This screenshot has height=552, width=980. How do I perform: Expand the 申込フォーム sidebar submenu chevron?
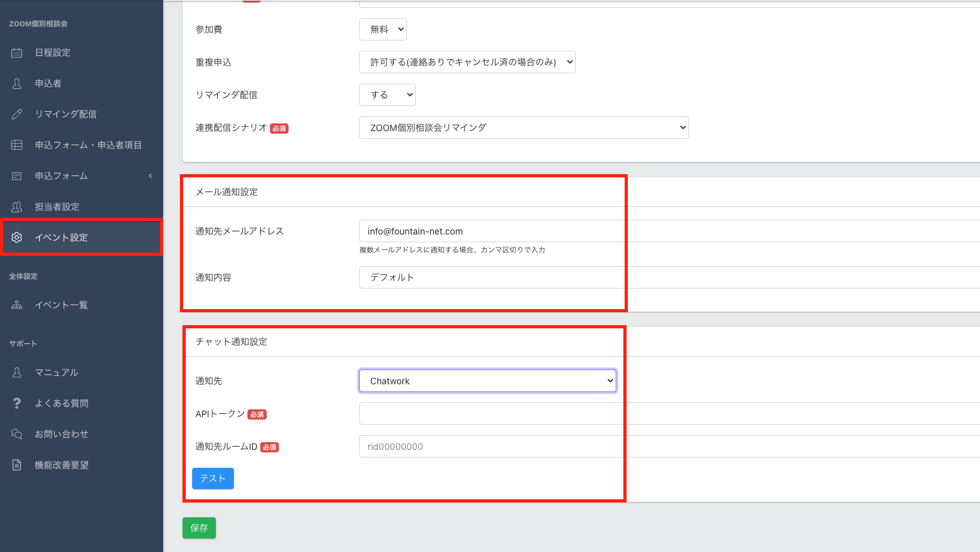[x=150, y=176]
